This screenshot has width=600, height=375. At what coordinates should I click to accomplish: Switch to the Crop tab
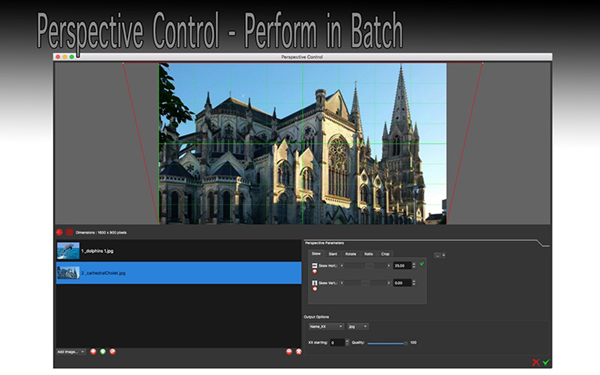click(x=385, y=254)
